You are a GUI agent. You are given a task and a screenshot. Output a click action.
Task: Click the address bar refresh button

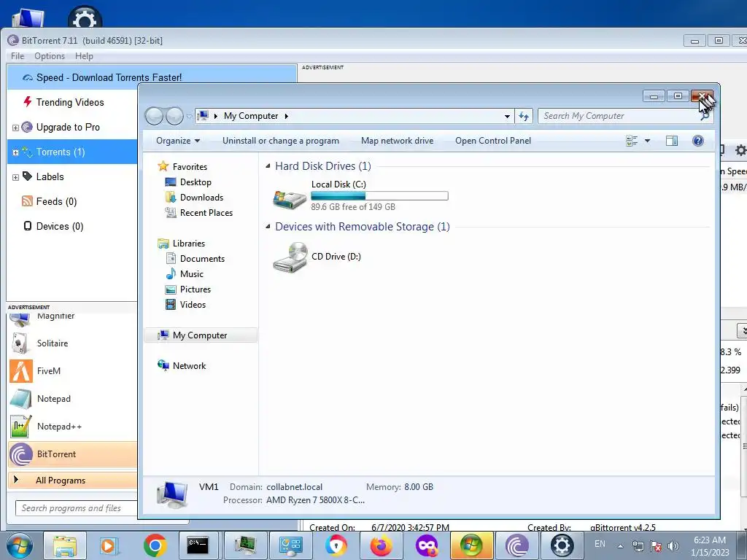(524, 116)
